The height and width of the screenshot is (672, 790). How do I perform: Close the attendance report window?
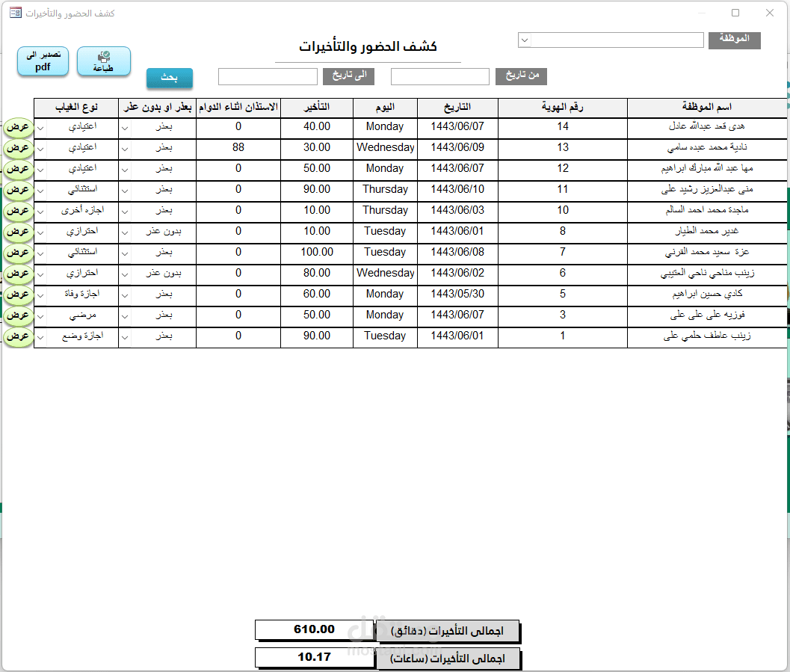769,13
